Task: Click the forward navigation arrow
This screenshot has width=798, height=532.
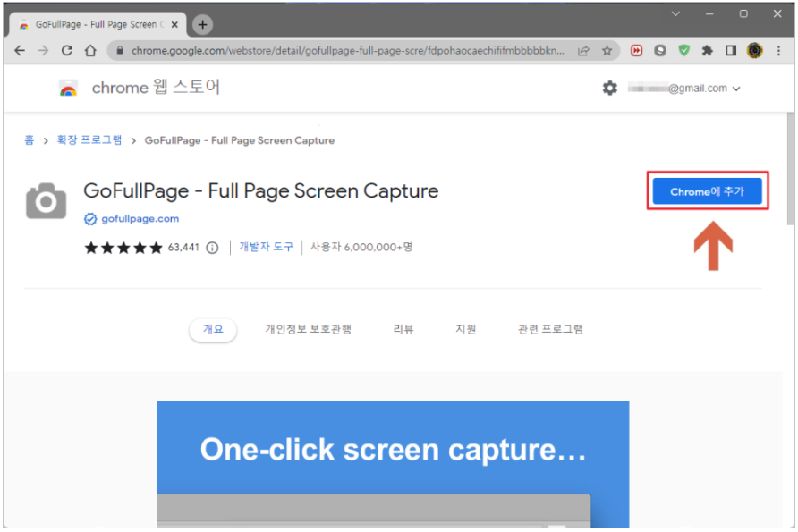Action: 43,50
